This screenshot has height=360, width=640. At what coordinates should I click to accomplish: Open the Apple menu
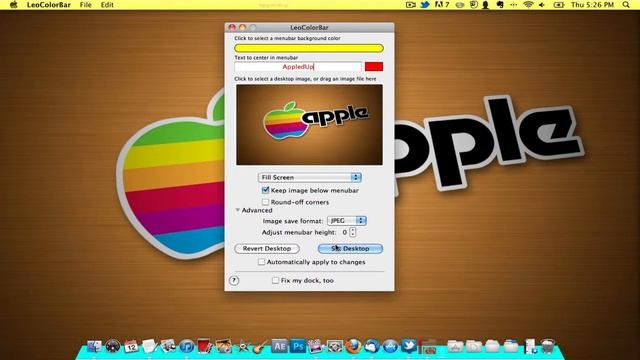(x=13, y=5)
